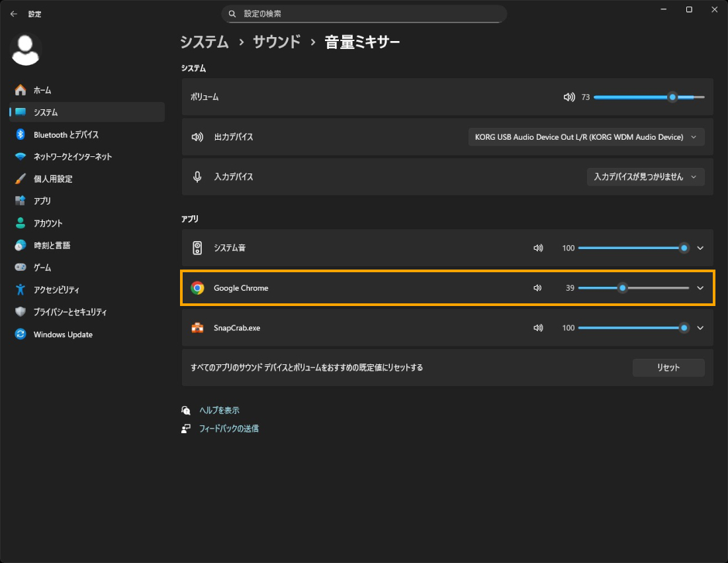Screen dimensions: 728x563
Task: Click the システム音 volume slider
Action: click(x=634, y=248)
